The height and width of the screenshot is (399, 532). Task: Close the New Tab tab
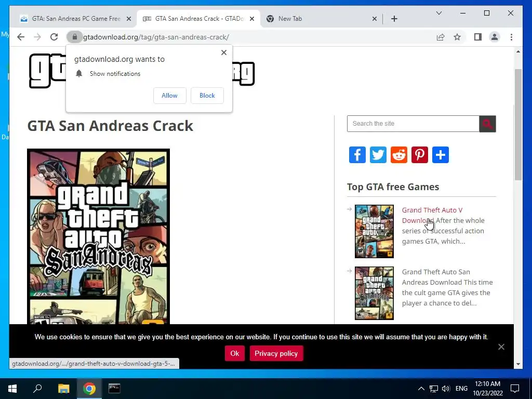[x=374, y=19]
